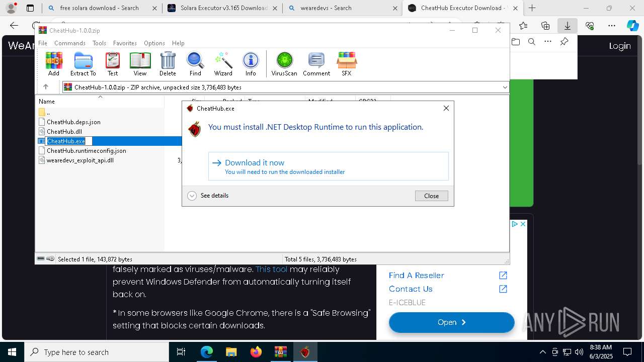Open the Wizard wand icon

point(223,64)
